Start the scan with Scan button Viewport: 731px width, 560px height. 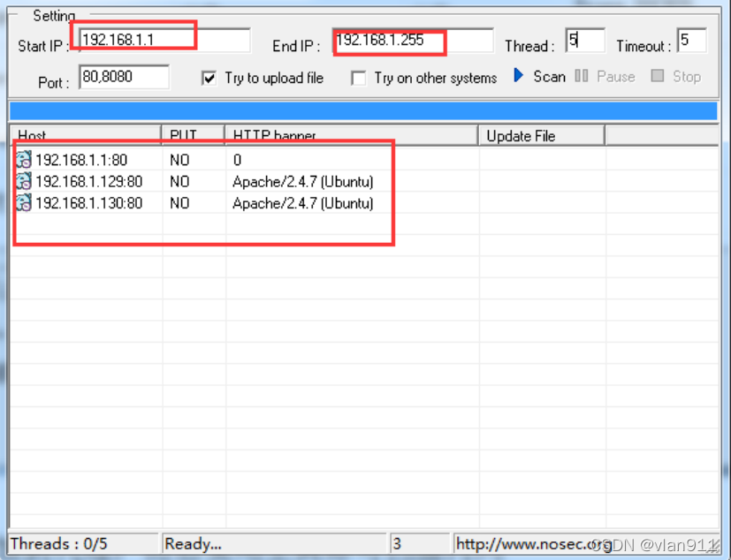click(x=539, y=77)
